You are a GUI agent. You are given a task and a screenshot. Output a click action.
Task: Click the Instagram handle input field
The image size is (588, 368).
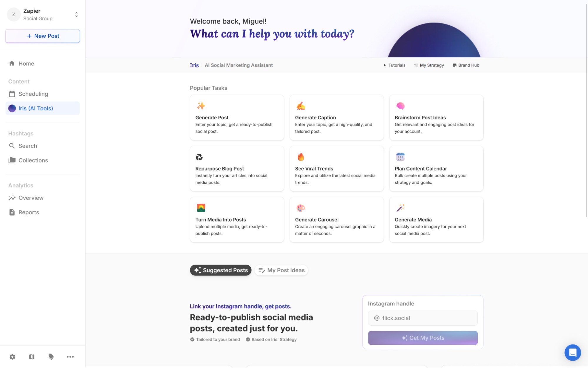(x=422, y=318)
